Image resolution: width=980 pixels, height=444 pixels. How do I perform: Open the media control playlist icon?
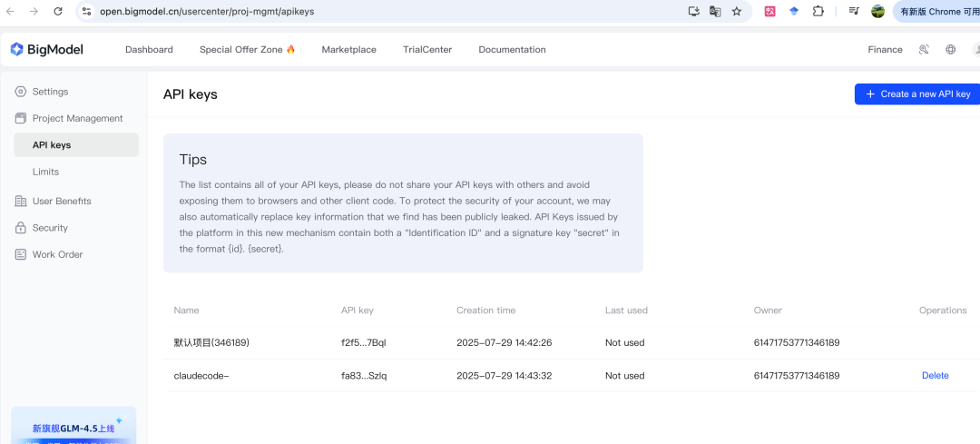(854, 11)
